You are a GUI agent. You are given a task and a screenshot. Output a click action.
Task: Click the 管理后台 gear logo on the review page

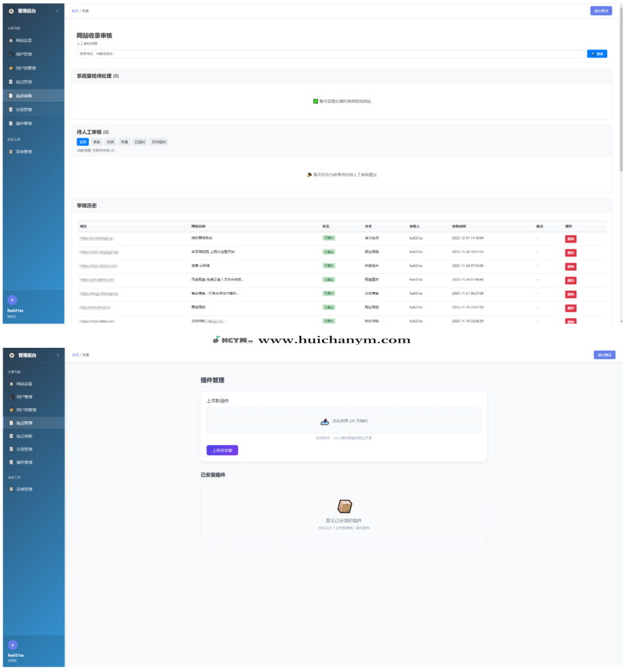[11, 11]
